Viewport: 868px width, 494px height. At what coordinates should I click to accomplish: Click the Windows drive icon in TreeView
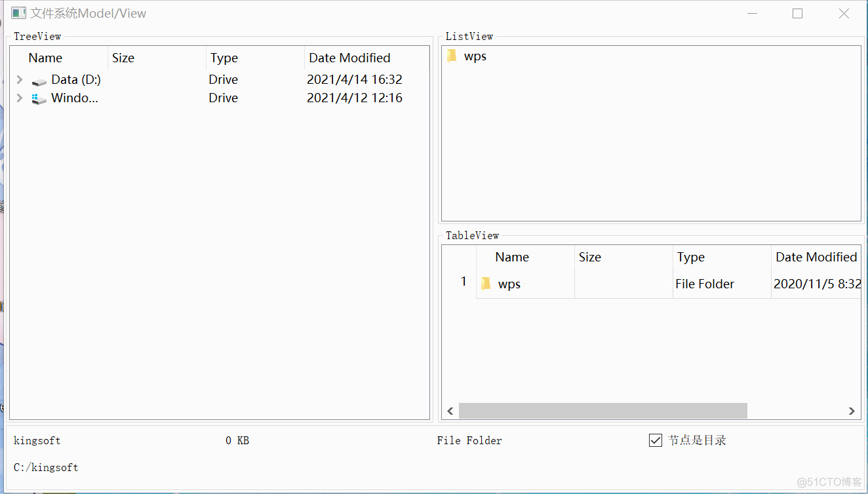pos(39,98)
